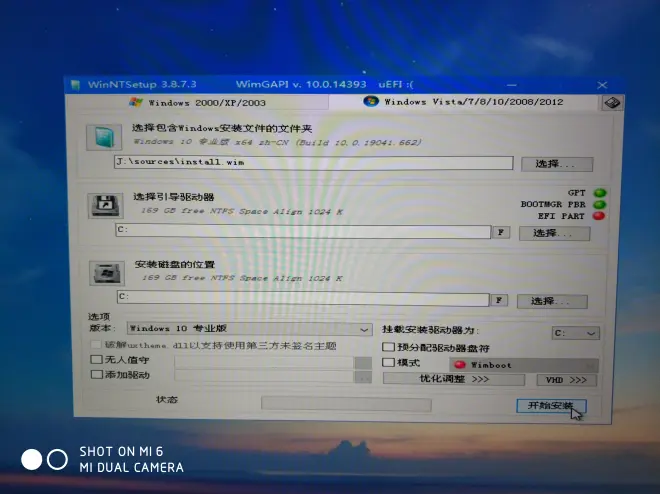Click 选择 button for boot drive
The width and height of the screenshot is (660, 494).
(x=554, y=234)
